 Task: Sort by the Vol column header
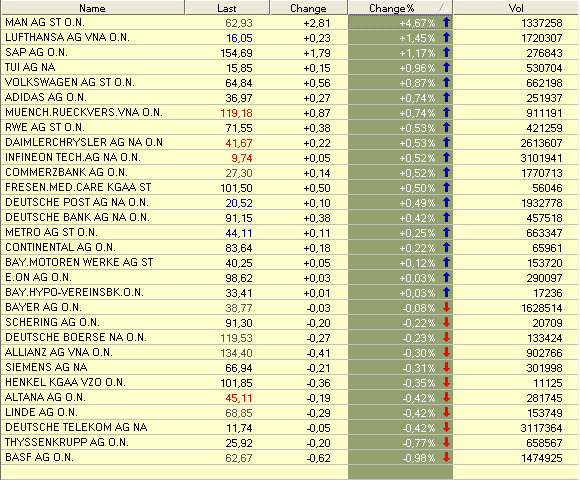(x=516, y=8)
